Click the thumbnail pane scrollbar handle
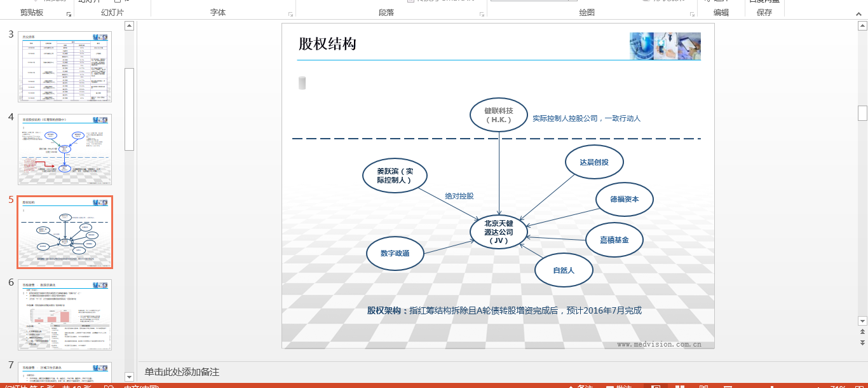Viewport: 868px width, 388px height. (x=129, y=109)
